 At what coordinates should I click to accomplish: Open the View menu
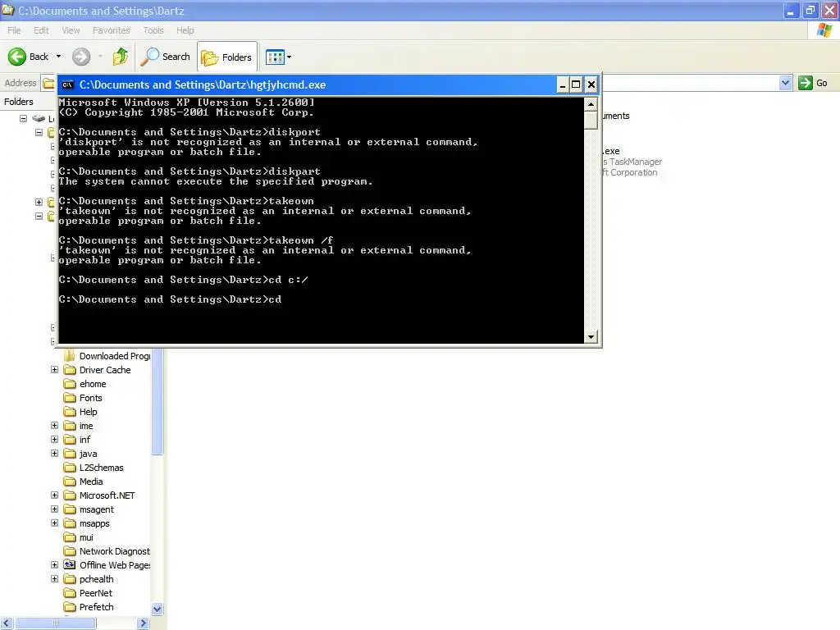coord(71,30)
